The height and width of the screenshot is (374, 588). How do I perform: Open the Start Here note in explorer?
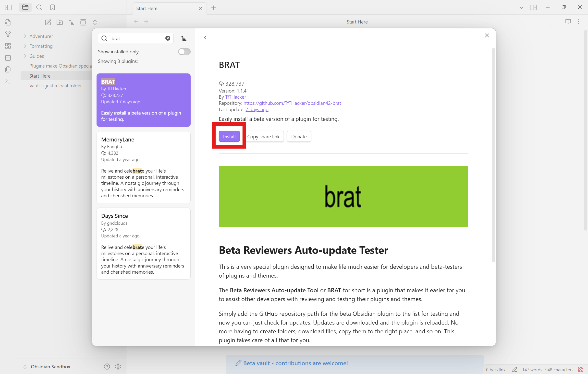pyautogui.click(x=56, y=76)
